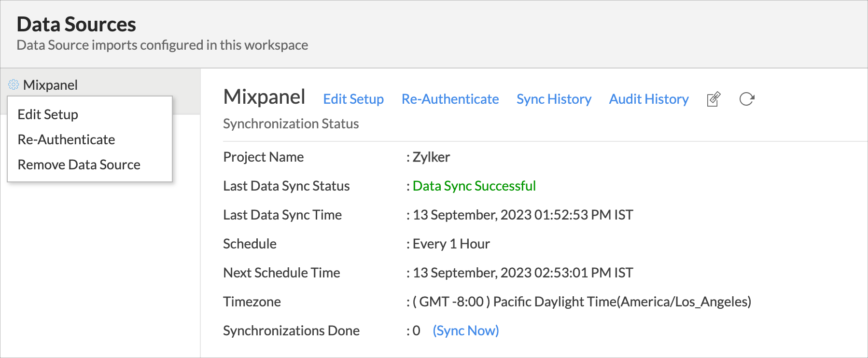This screenshot has height=358, width=868.
Task: Choose Re-Authenticate from the context menu
Action: click(66, 139)
